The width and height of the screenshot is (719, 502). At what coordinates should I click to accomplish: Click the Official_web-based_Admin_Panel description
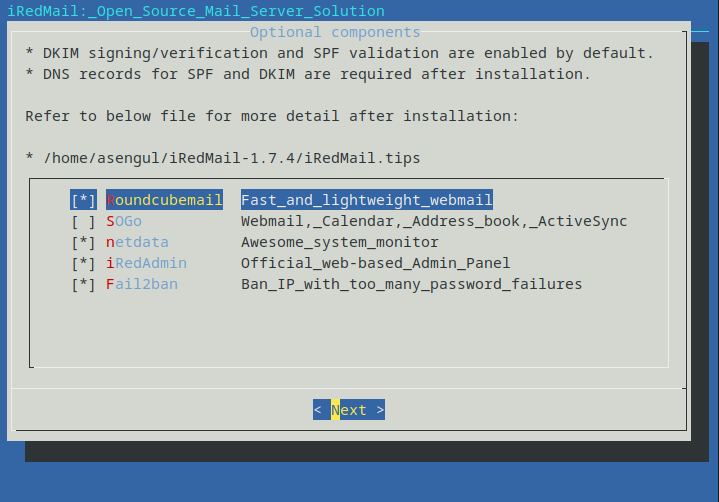point(376,263)
